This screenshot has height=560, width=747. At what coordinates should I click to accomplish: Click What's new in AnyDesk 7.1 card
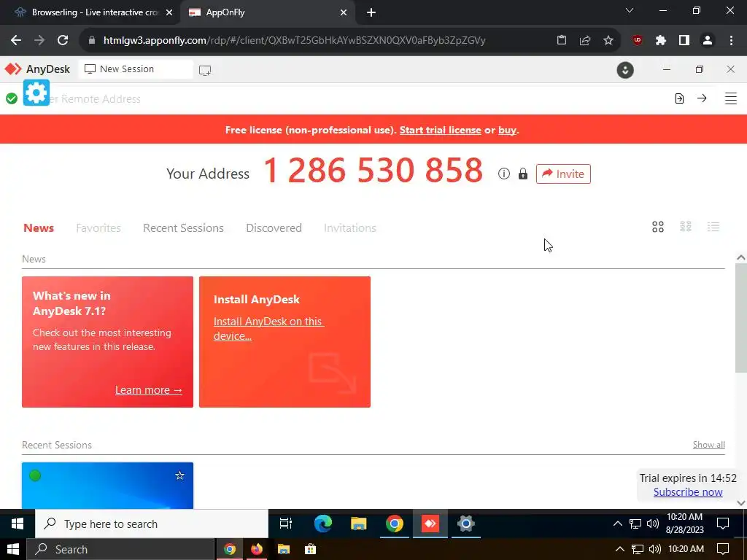(x=108, y=342)
